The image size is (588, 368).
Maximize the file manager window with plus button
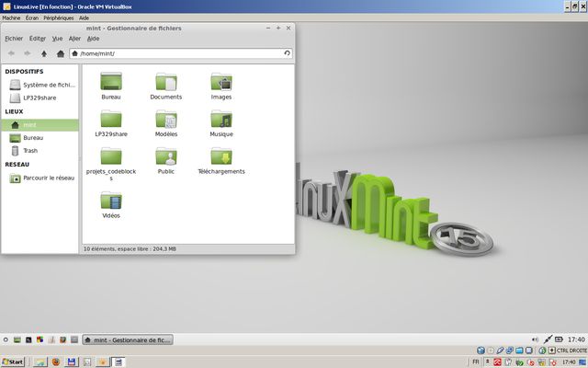pos(278,28)
